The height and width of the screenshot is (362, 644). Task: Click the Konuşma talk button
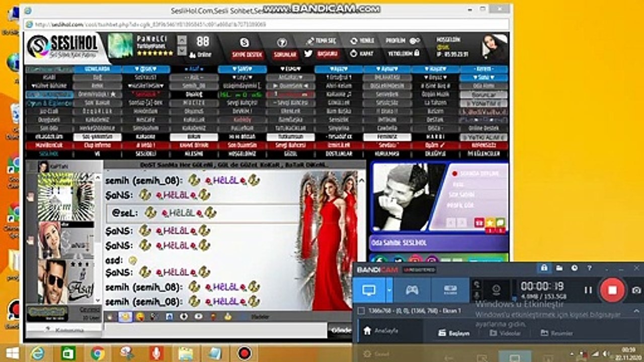63,330
